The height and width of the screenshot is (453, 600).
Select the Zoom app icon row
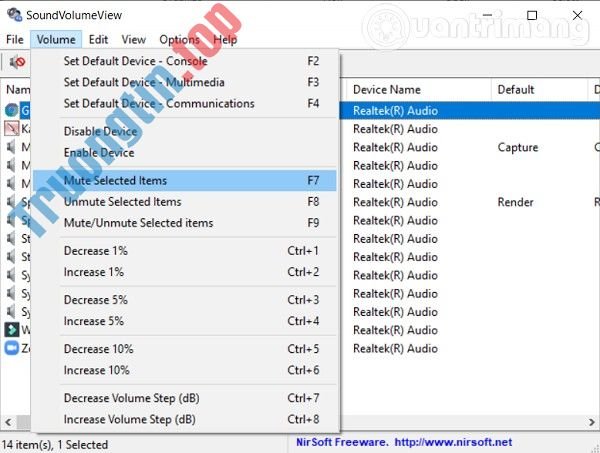point(11,348)
